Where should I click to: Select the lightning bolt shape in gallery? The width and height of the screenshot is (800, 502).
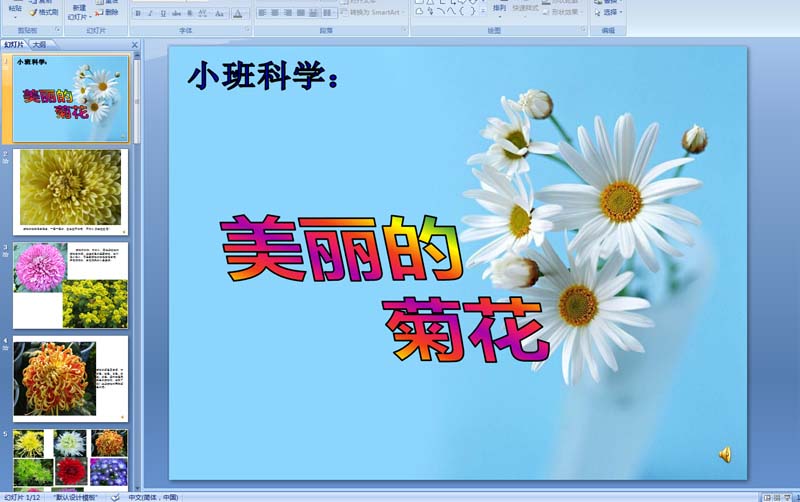click(431, 11)
